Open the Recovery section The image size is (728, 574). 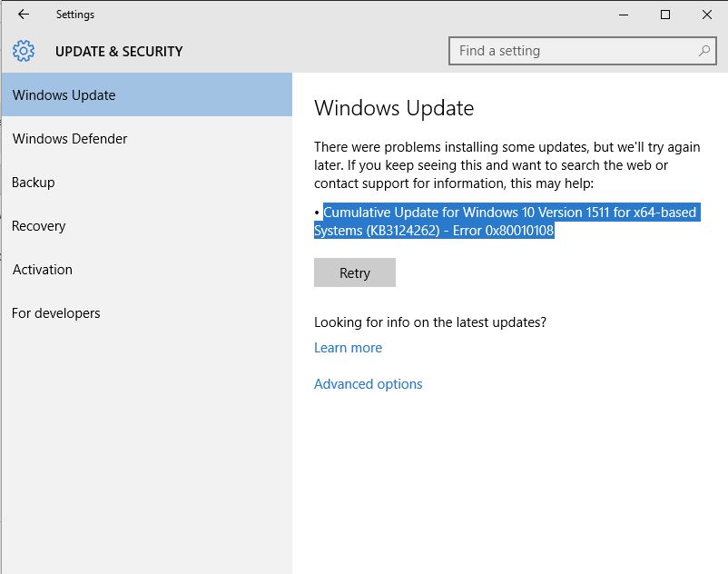(147, 226)
